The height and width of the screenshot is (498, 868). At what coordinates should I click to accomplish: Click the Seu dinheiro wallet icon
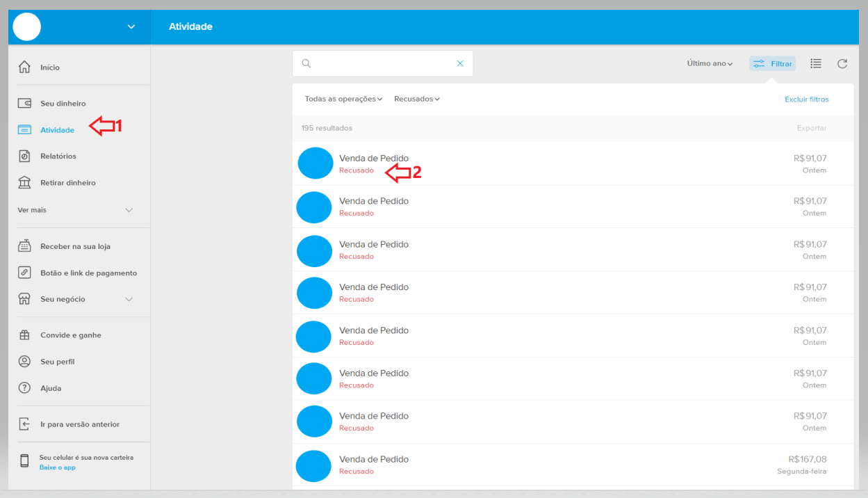pos(24,104)
